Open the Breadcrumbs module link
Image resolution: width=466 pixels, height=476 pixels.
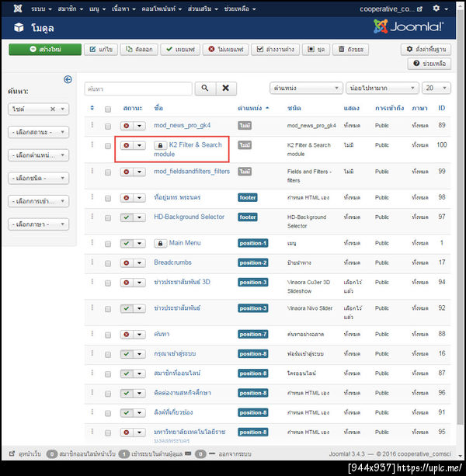[x=172, y=262]
